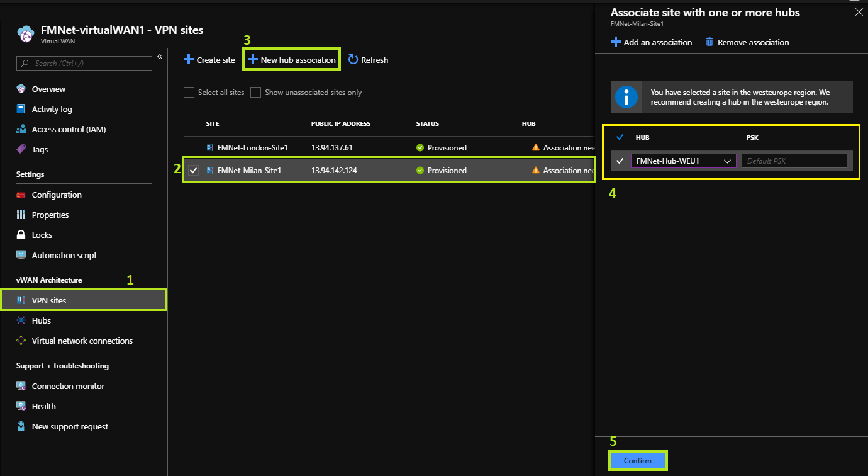Image resolution: width=868 pixels, height=476 pixels.
Task: Click the Refresh circular arrow icon
Action: pos(353,59)
